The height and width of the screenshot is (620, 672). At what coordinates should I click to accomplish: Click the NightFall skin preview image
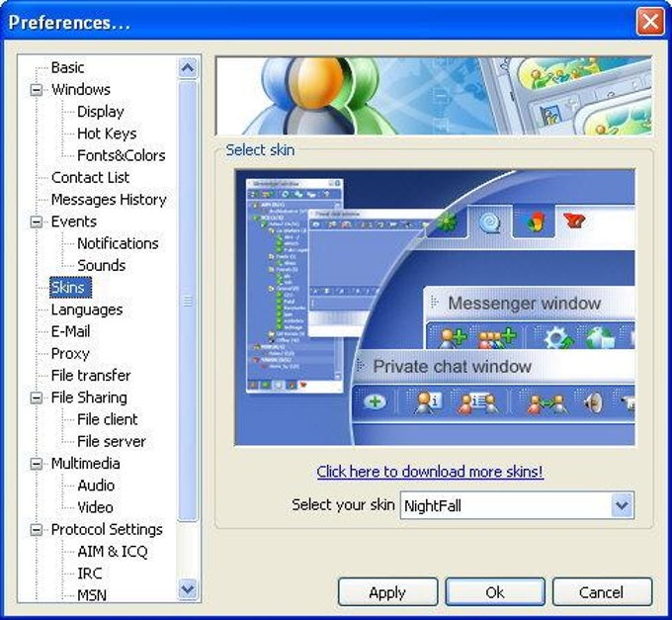[435, 308]
